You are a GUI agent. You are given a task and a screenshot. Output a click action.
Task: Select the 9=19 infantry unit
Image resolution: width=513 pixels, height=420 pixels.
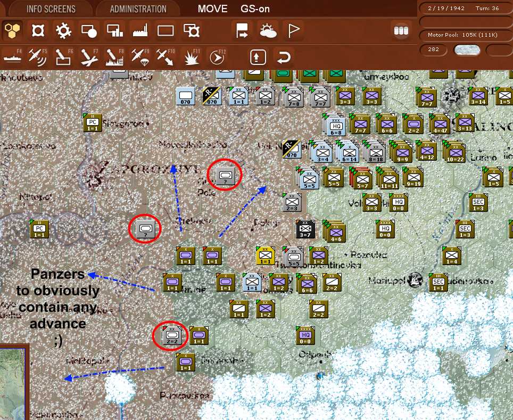pyautogui.click(x=413, y=178)
